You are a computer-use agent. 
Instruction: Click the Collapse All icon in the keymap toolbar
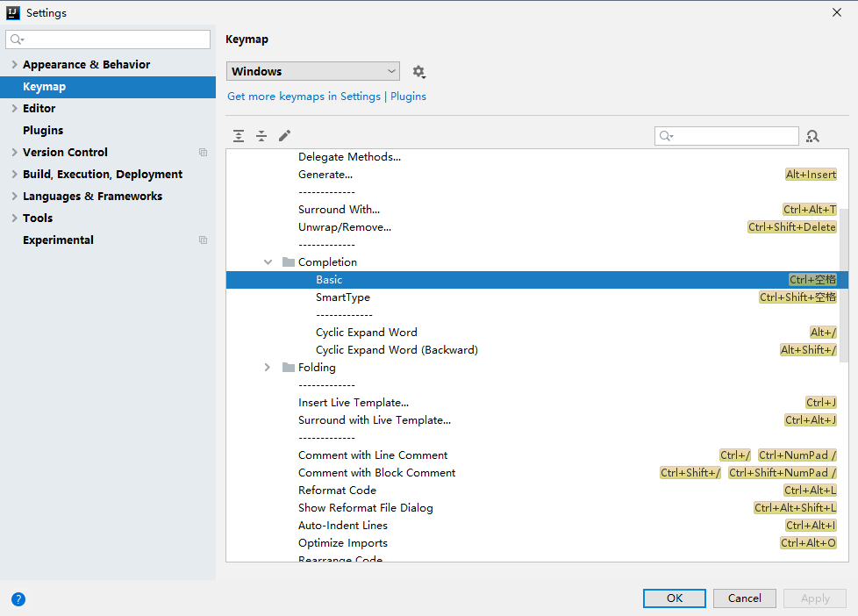(261, 136)
